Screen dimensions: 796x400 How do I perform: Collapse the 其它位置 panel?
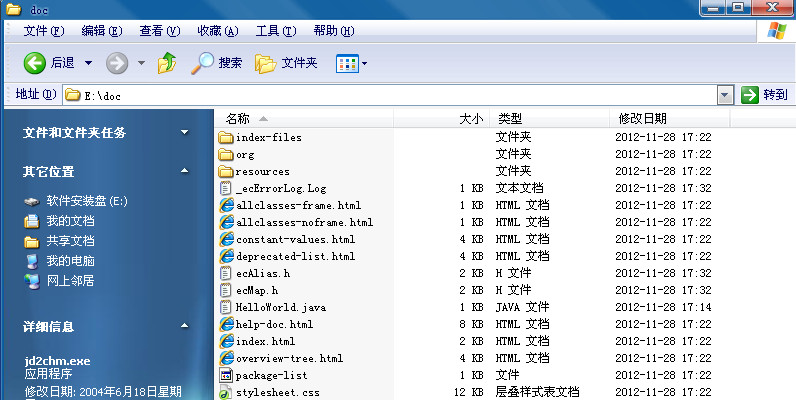click(x=185, y=172)
